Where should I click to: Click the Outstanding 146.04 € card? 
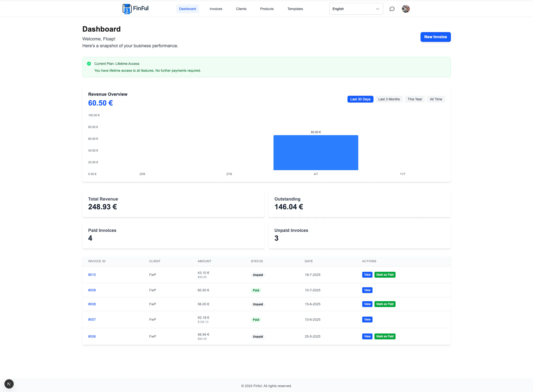pos(360,204)
